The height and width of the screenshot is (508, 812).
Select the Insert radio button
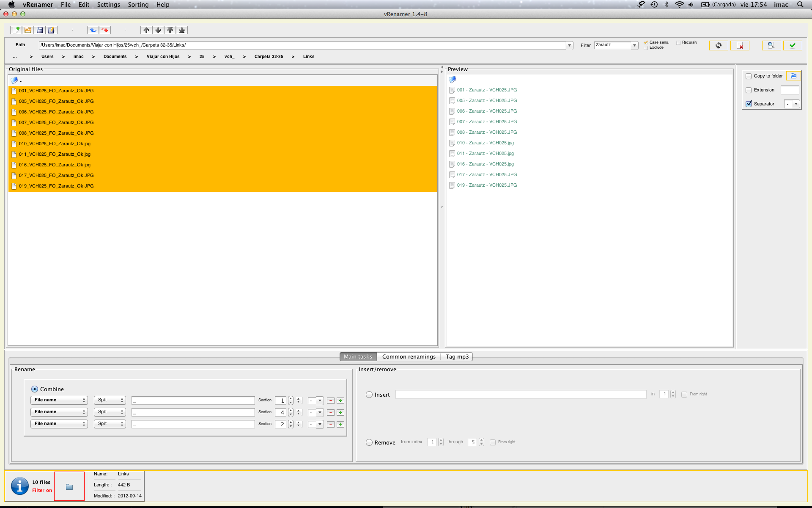point(369,395)
